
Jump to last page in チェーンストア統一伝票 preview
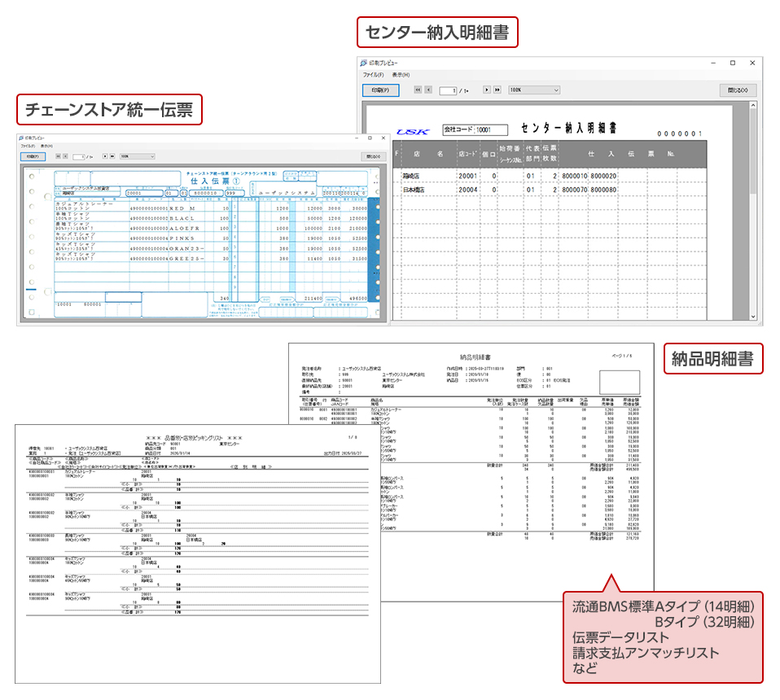(x=112, y=155)
